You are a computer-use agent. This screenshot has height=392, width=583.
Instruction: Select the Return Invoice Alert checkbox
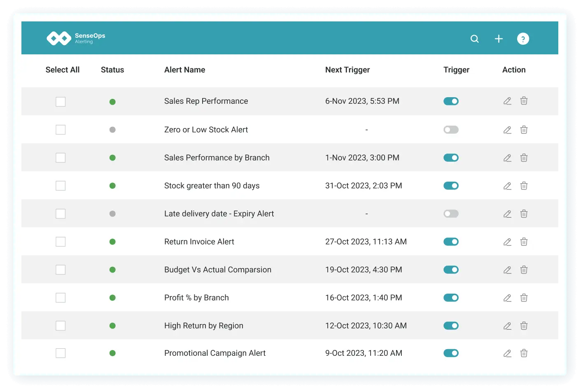pyautogui.click(x=61, y=242)
